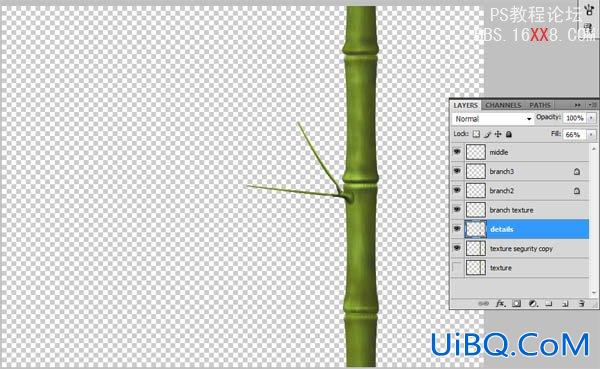Select the branch2 layer name

pyautogui.click(x=502, y=191)
